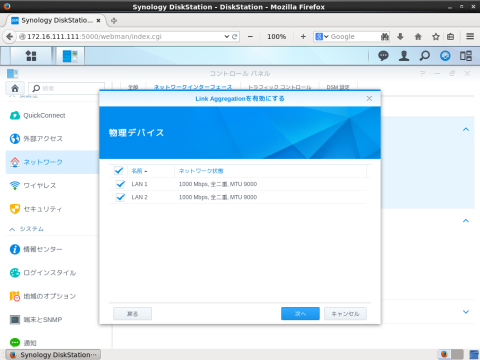Go to Control Panel home icon
The width and height of the screenshot is (480, 360).
pyautogui.click(x=15, y=88)
